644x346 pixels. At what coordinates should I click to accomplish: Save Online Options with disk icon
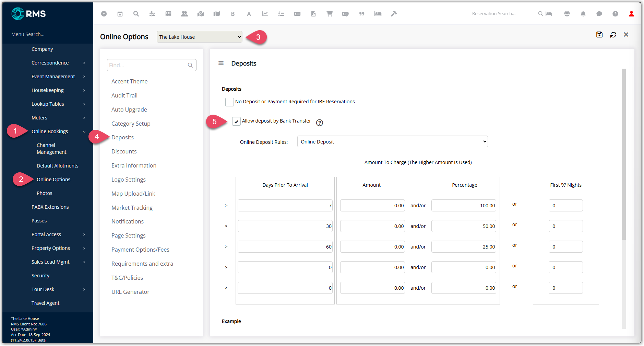coord(599,34)
